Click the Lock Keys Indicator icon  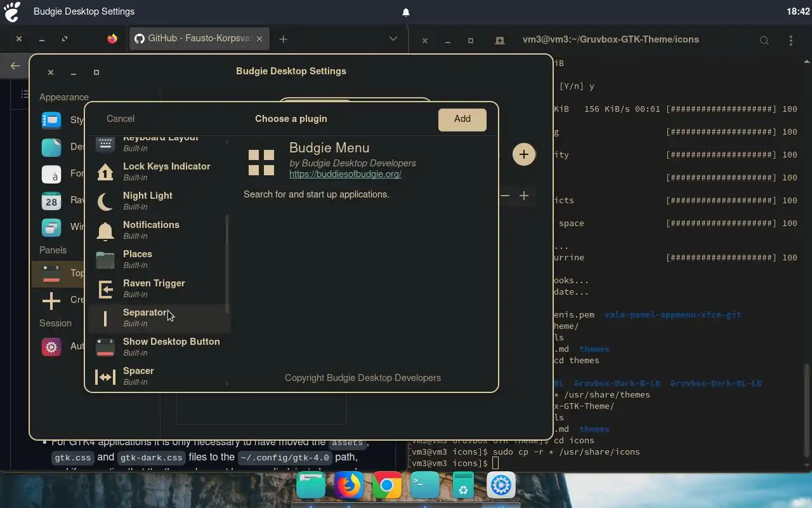(x=105, y=171)
